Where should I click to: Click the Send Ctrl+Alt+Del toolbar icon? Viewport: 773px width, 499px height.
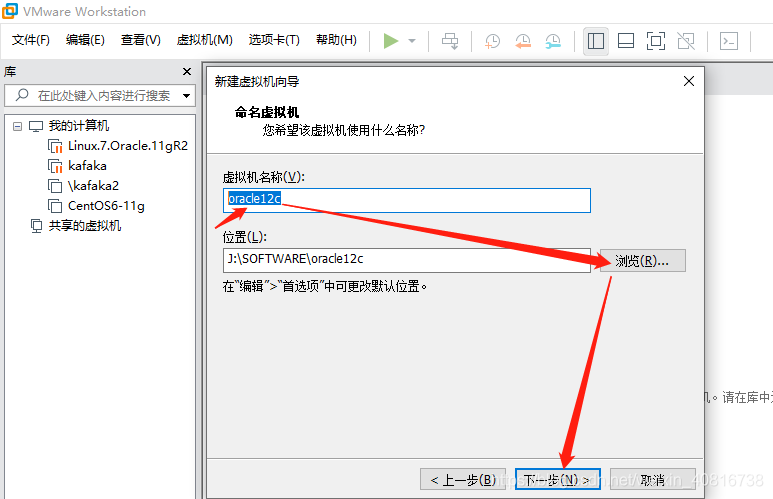450,41
